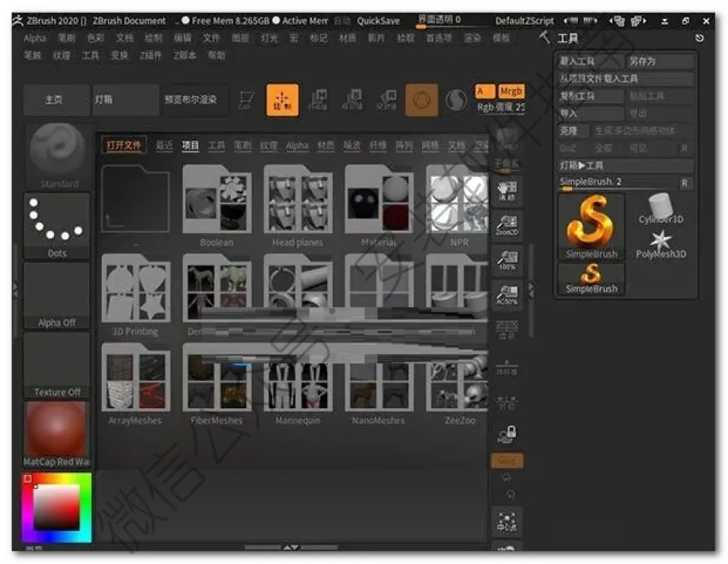
Task: Click the Zoom2D magnifier icon
Action: pos(507,225)
